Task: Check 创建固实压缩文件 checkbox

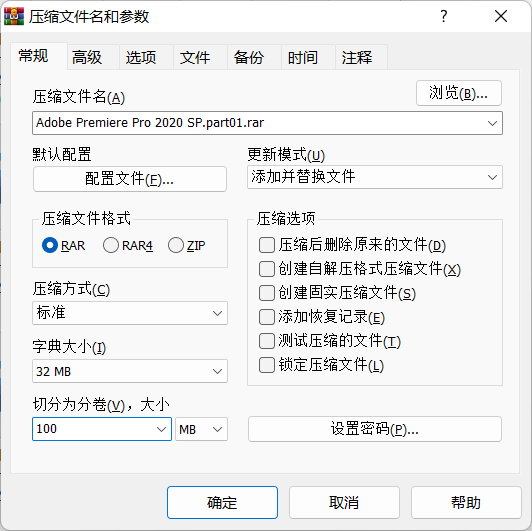Action: coord(267,293)
